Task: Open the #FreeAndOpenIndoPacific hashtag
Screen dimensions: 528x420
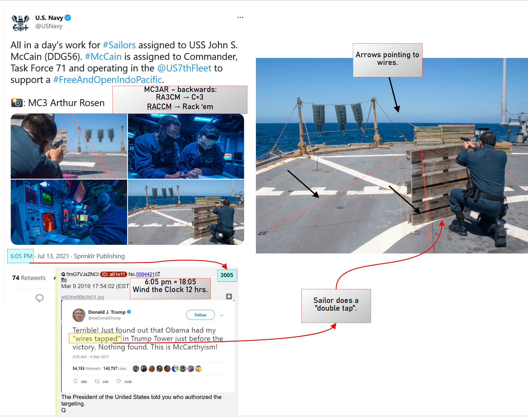Action: click(x=108, y=80)
